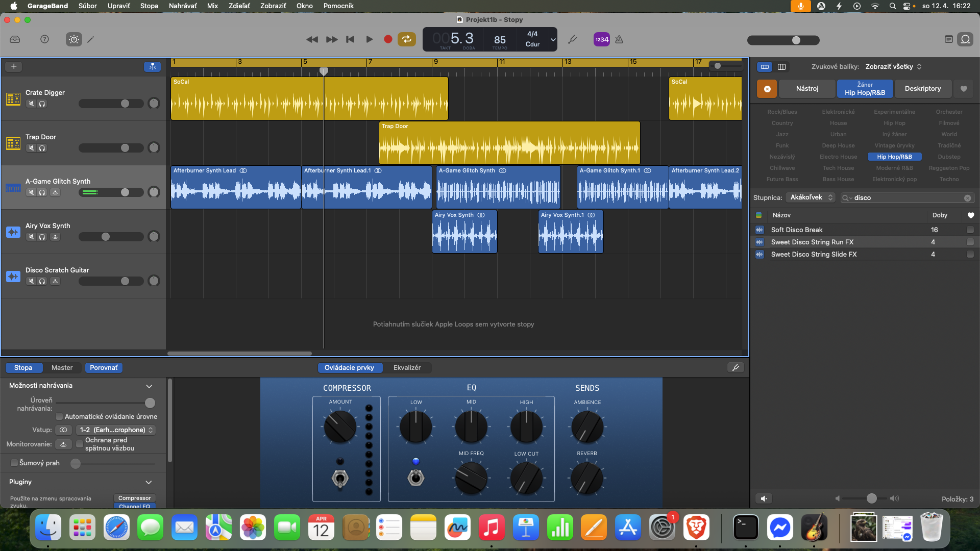Select the Soft Disco Break loop
Image resolution: width=980 pixels, height=551 pixels.
pos(797,230)
